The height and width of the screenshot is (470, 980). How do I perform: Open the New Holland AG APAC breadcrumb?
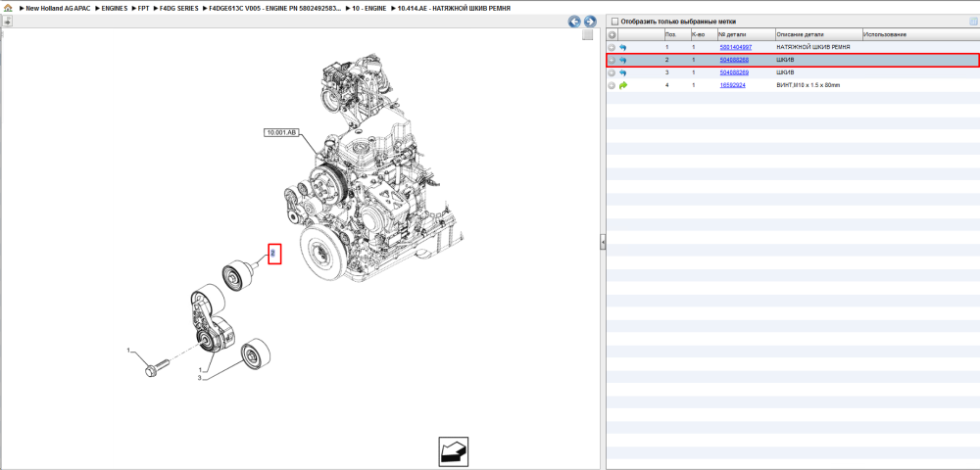[58, 9]
